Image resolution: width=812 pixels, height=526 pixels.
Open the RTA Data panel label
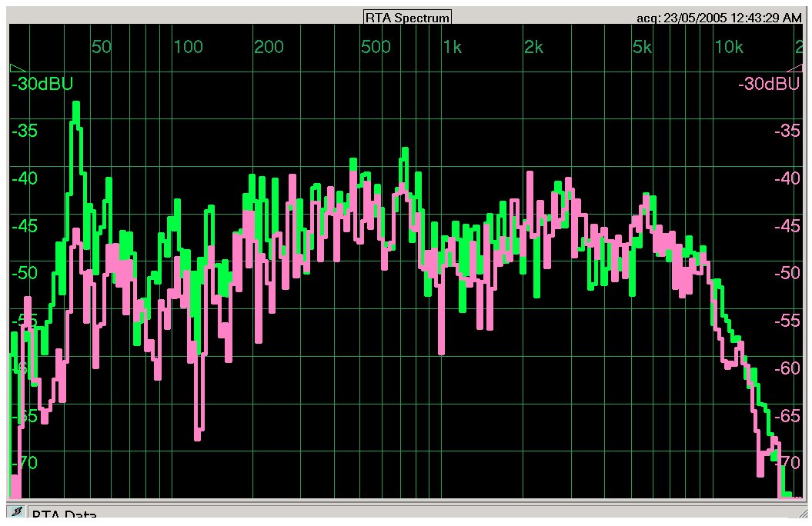64,516
